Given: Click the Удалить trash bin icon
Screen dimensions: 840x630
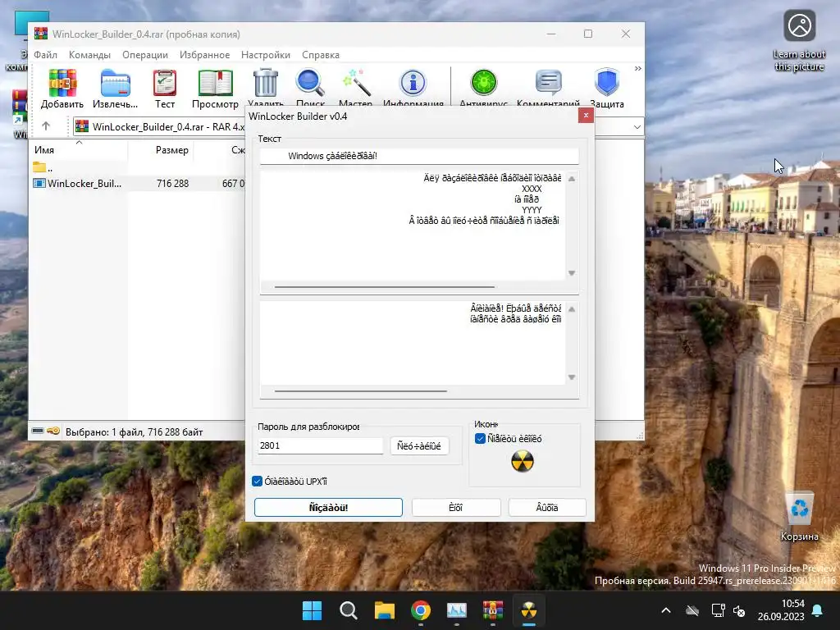Looking at the screenshot, I should tap(266, 83).
